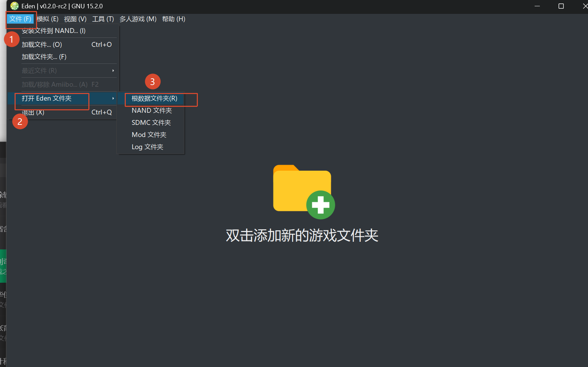Click the Eden app logo in title bar

click(15, 6)
